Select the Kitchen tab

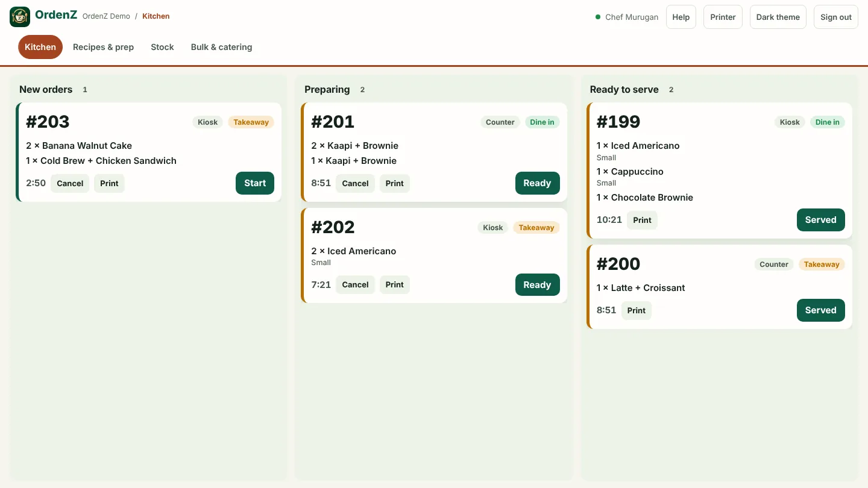click(40, 47)
